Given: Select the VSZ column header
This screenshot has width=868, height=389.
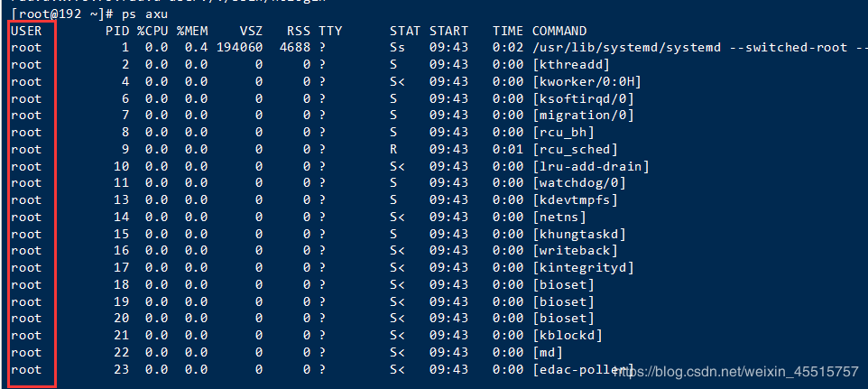Looking at the screenshot, I should (x=250, y=31).
